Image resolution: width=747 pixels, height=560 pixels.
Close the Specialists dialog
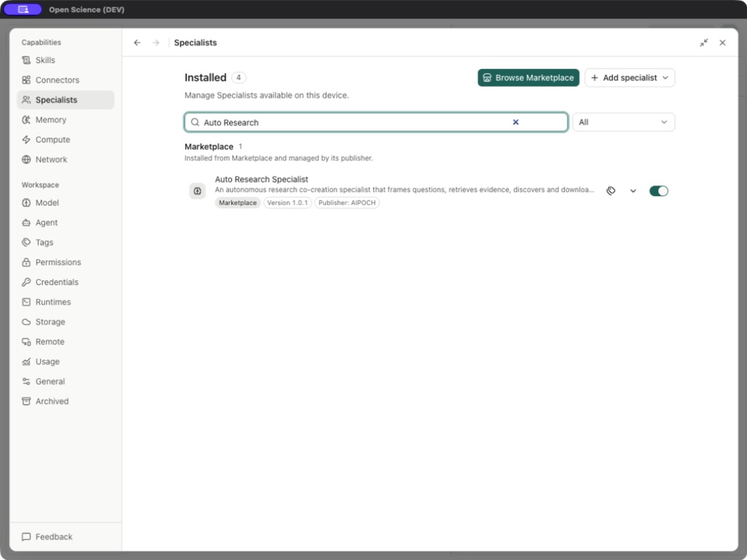point(723,43)
